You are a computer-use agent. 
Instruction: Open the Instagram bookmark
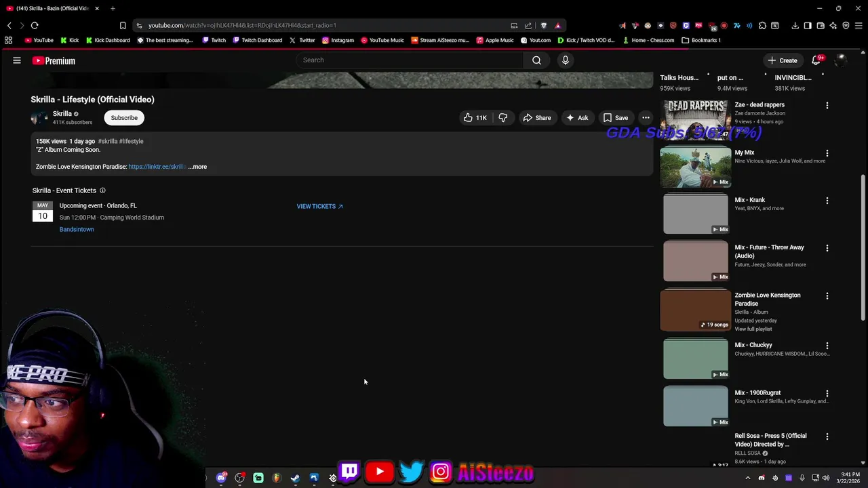338,40
